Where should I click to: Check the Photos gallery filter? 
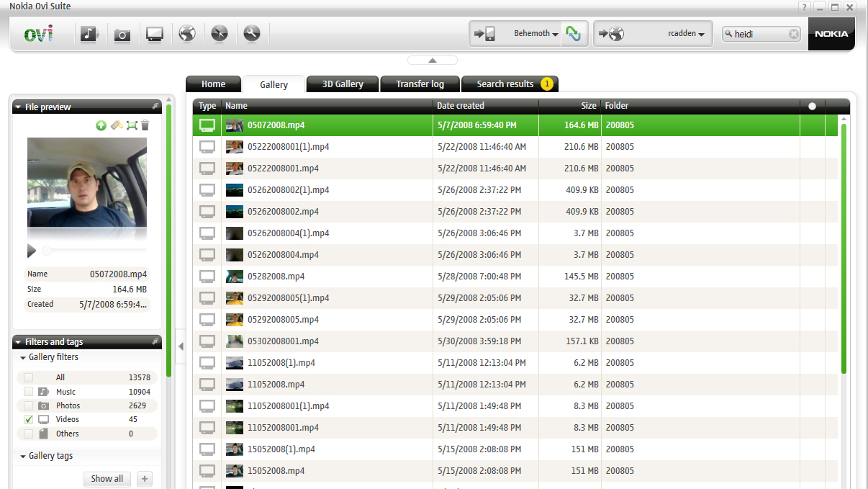click(28, 405)
